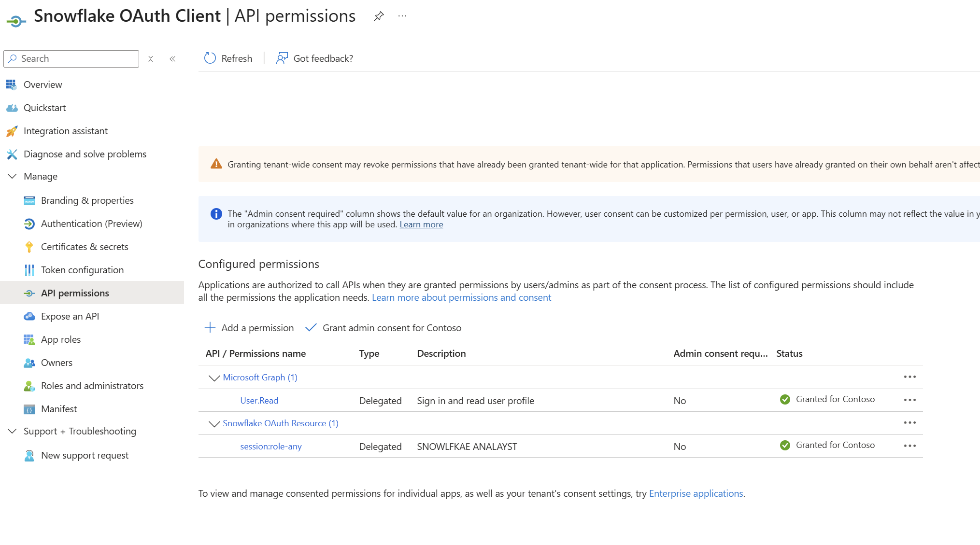Click the New support request person icon
The width and height of the screenshot is (980, 545).
(29, 455)
